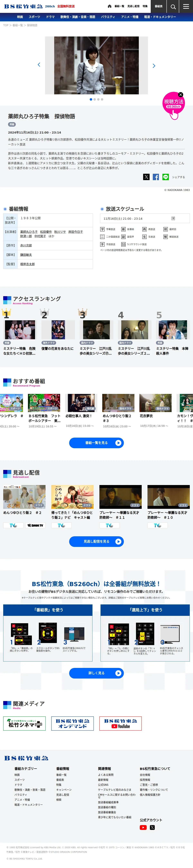Open cast link 薬師丸ひろ子
This screenshot has height=868, width=193.
click(29, 232)
